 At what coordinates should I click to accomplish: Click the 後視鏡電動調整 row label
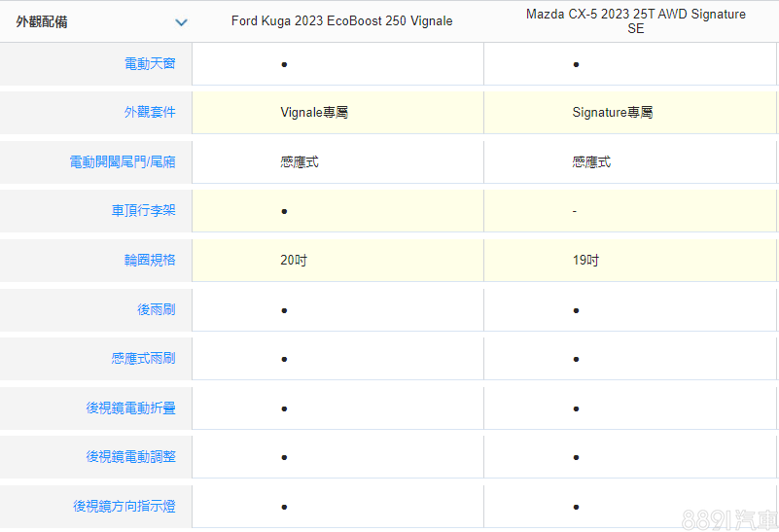pyautogui.click(x=130, y=457)
